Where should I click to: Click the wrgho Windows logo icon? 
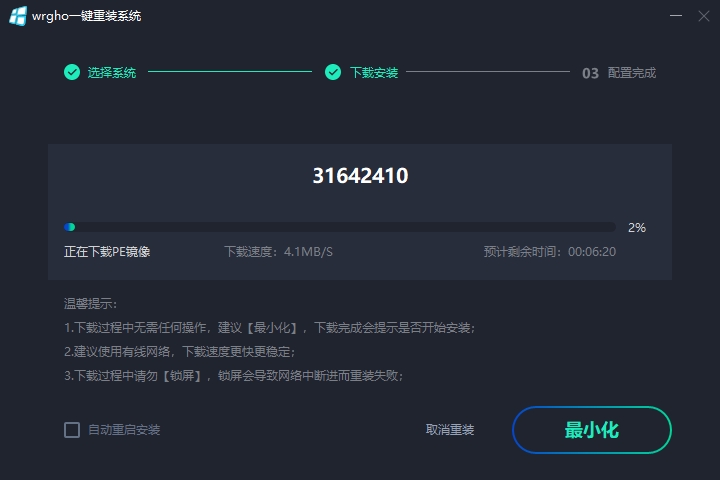[18, 16]
